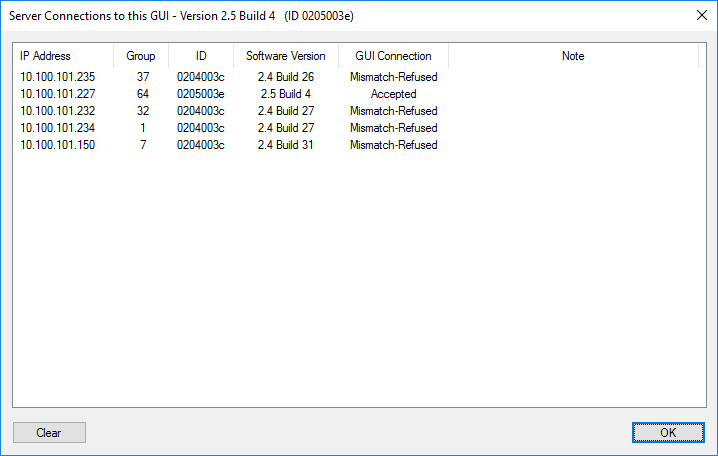
Task: Click Mismatch-Refused for 10.100.101.232
Action: 393,111
